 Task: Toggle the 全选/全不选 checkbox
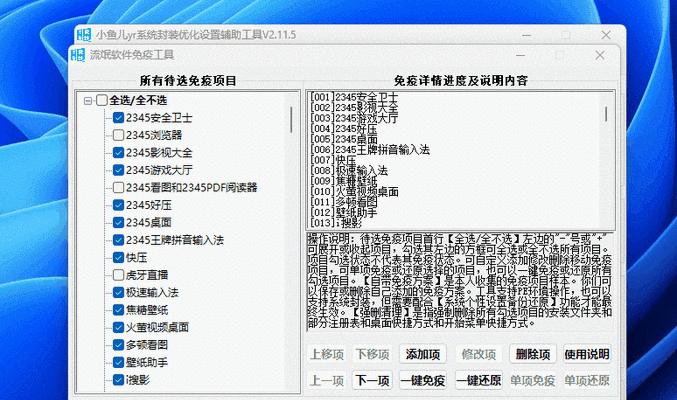[101, 100]
